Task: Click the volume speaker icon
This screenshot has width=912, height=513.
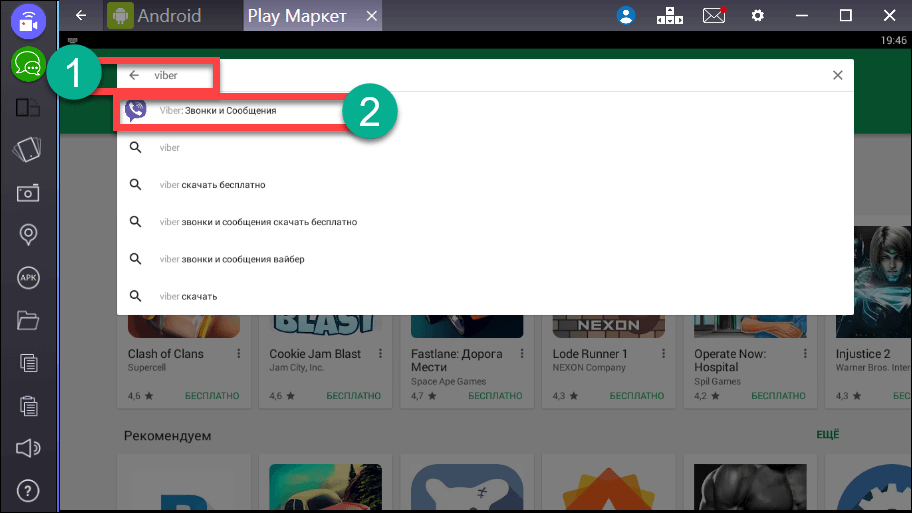Action: click(x=28, y=449)
